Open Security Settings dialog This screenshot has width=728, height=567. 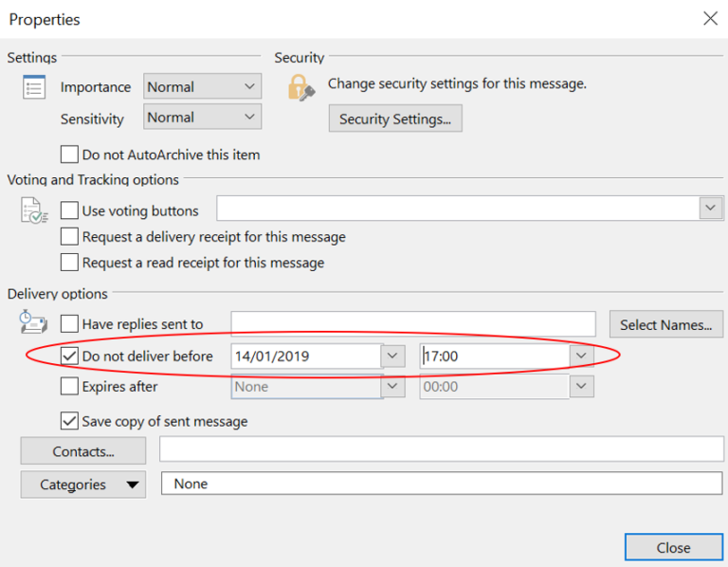[395, 119]
